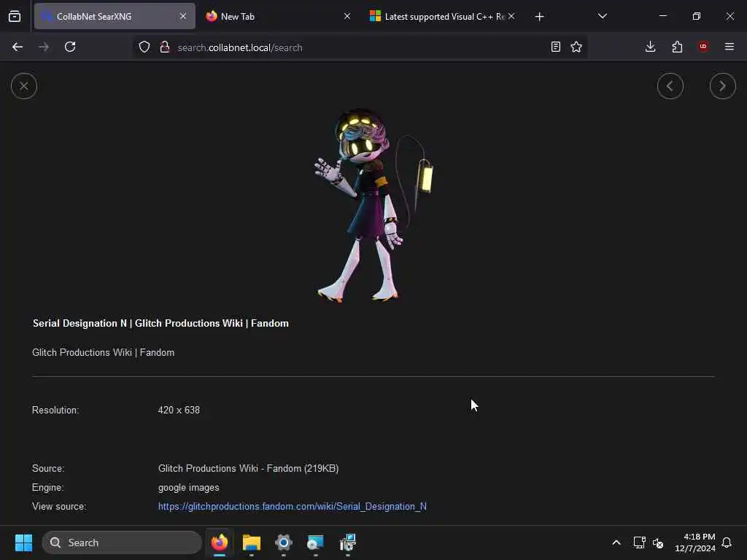This screenshot has height=560, width=747.
Task: Switch to the New Tab tab
Action: [279, 16]
